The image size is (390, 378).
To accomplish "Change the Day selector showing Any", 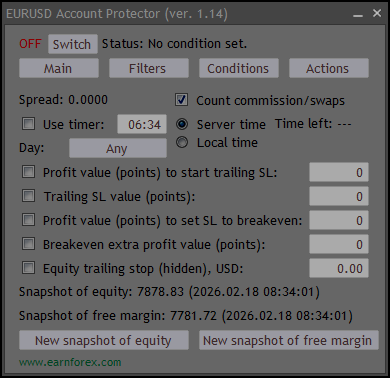I will 118,148.
